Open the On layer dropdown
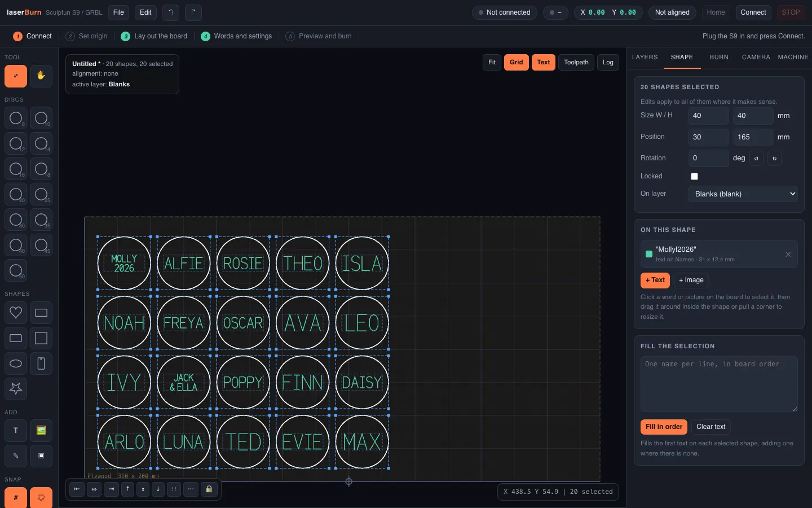 (743, 194)
